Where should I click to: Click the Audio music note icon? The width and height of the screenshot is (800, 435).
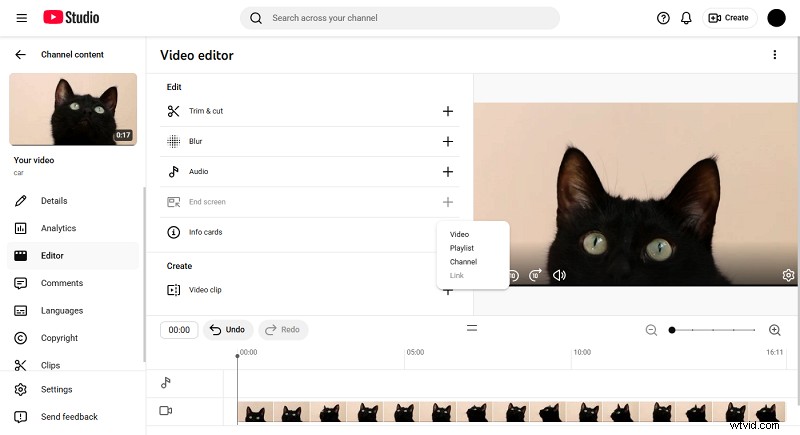coord(173,172)
